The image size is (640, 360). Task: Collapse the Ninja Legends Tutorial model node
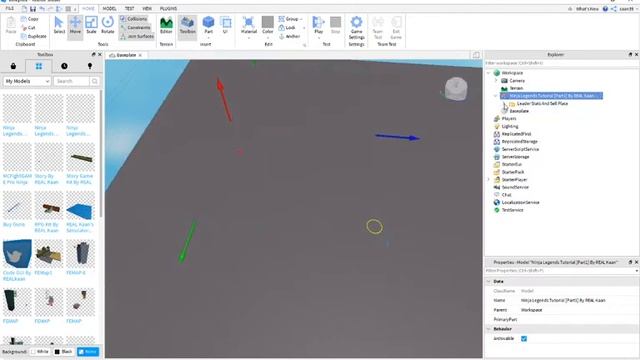pos(496,96)
